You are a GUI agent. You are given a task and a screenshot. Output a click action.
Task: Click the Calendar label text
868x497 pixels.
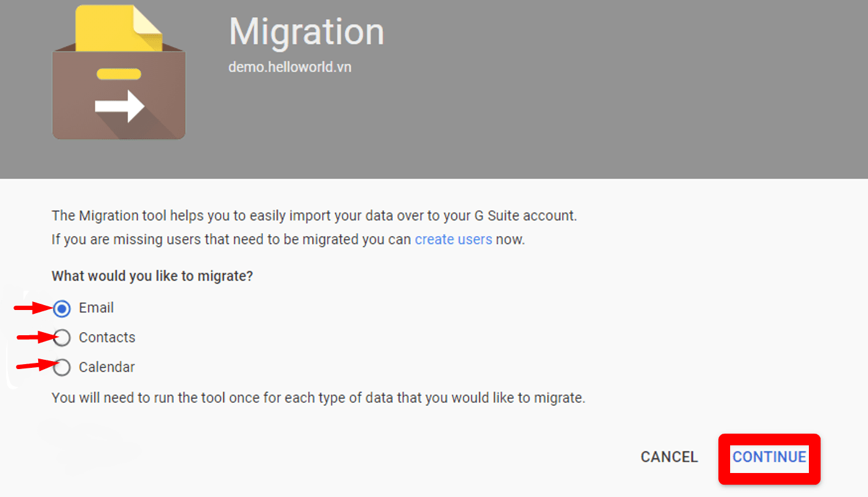tap(106, 367)
